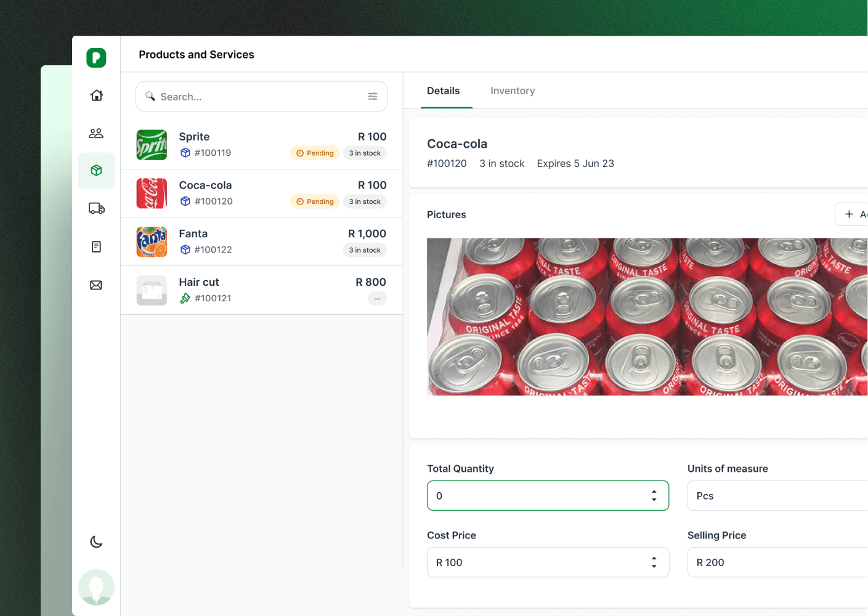The image size is (868, 616).
Task: Click the box icon next to #100119
Action: click(185, 153)
